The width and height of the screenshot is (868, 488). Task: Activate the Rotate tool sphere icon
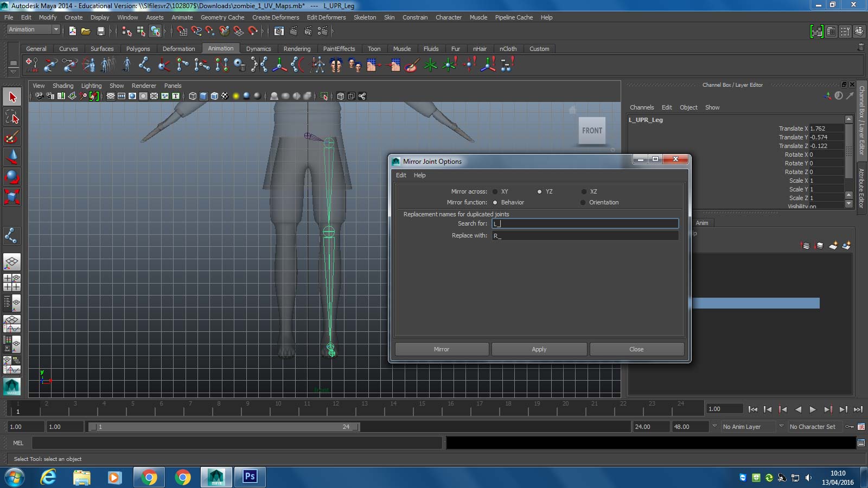12,177
